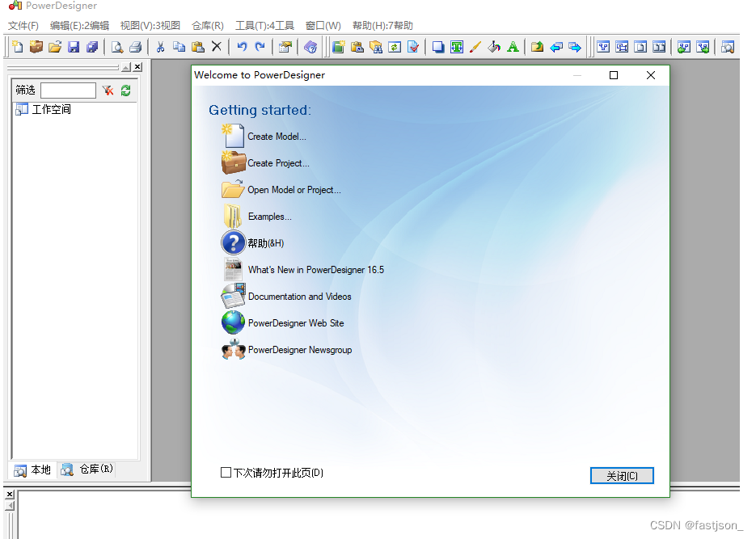Click the Save All toolbar icon
This screenshot has height=539, width=756.
pyautogui.click(x=92, y=47)
